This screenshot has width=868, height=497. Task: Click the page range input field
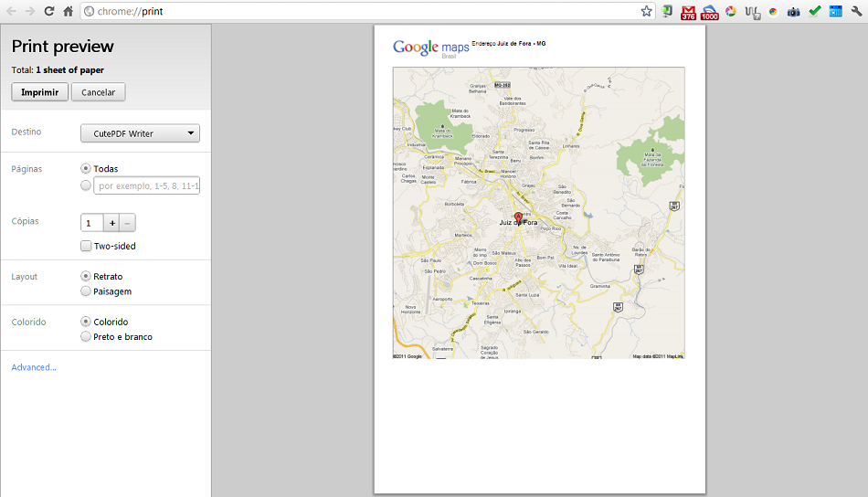[x=146, y=185]
